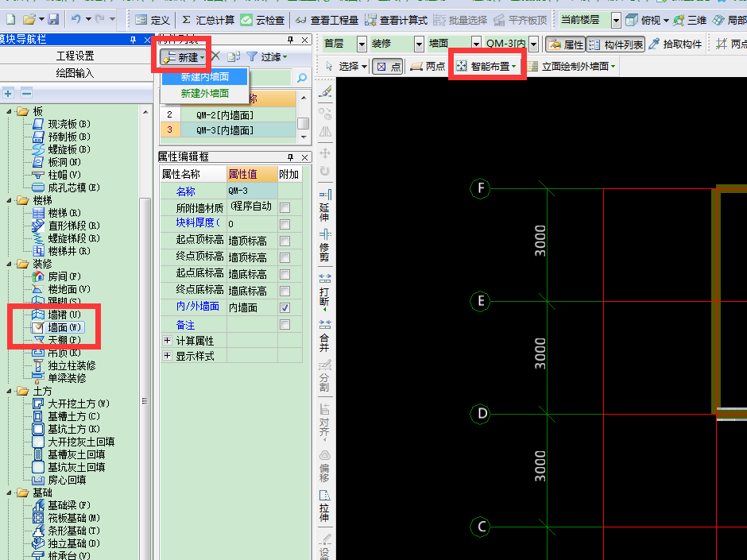
Task: Copy component with the duplicate icon
Action: pyautogui.click(x=234, y=56)
